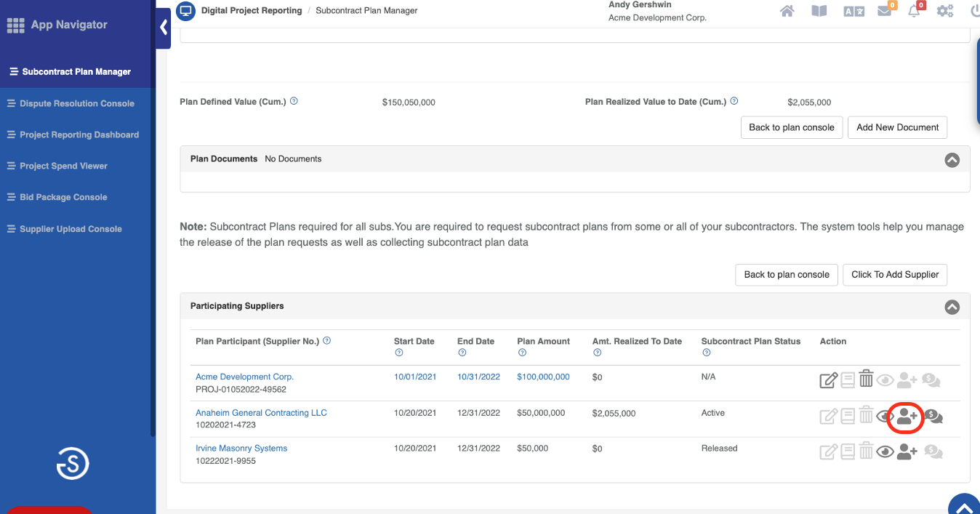Collapse the Plan Documents panel
Image resolution: width=980 pixels, height=514 pixels.
coord(952,160)
